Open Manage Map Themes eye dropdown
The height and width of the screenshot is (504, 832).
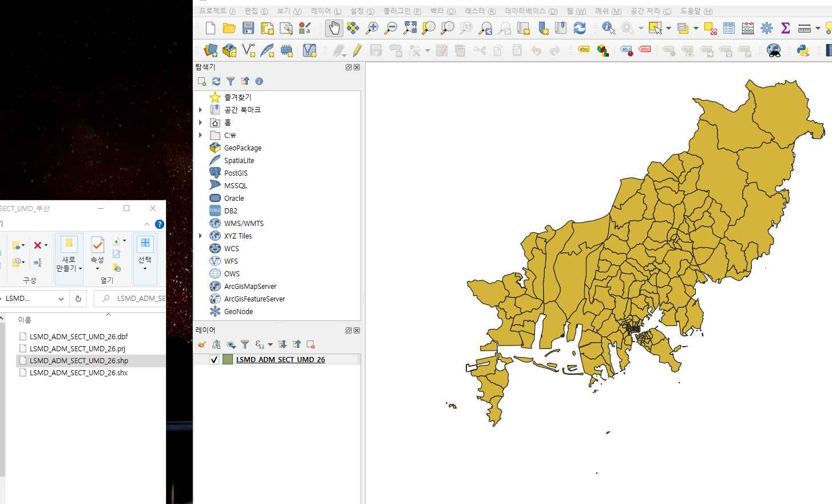[231, 344]
